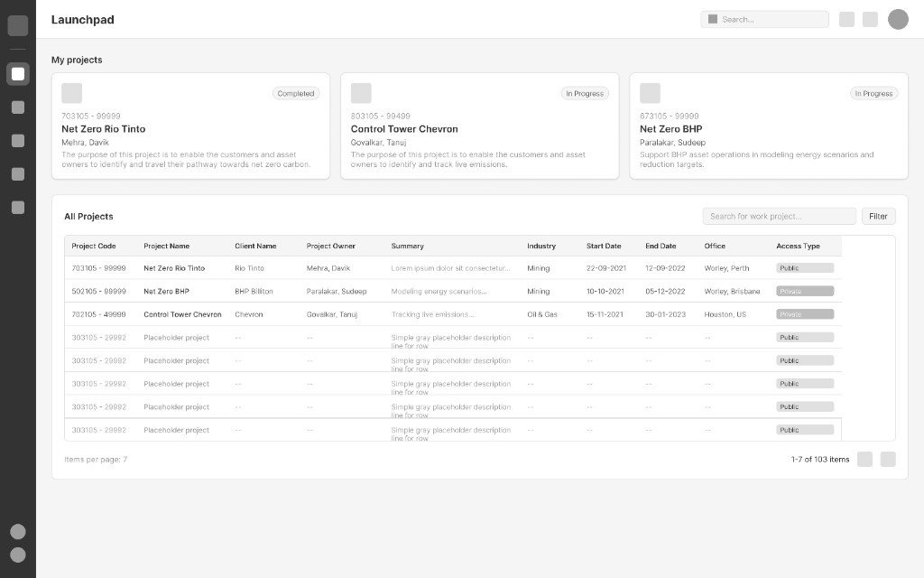Click end date 30-01-2023
924x578 pixels.
pos(665,314)
